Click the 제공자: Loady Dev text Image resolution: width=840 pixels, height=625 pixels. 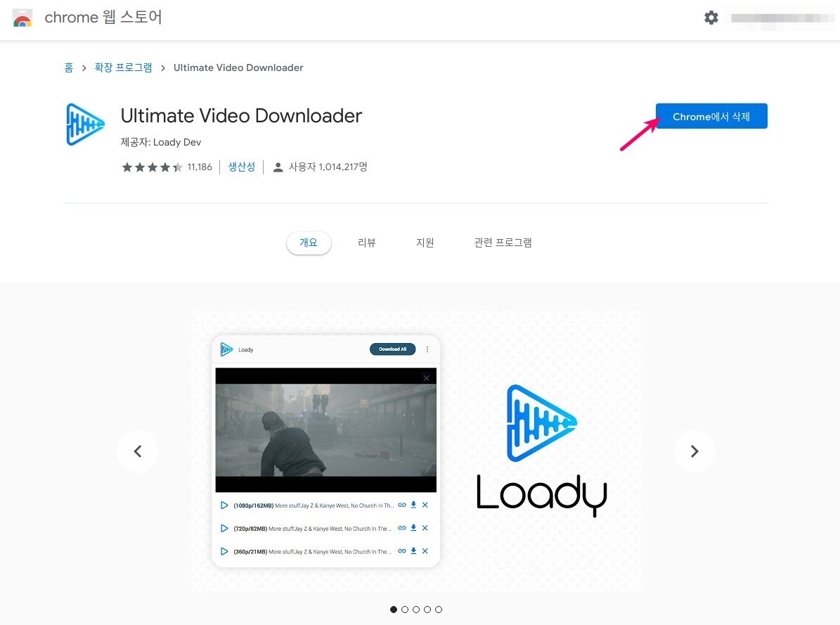point(161,142)
